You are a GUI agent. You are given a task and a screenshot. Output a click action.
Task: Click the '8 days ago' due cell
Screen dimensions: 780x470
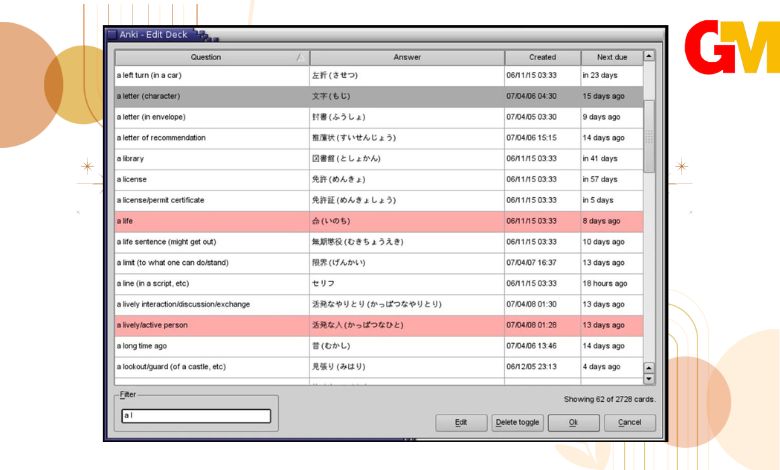click(x=612, y=221)
